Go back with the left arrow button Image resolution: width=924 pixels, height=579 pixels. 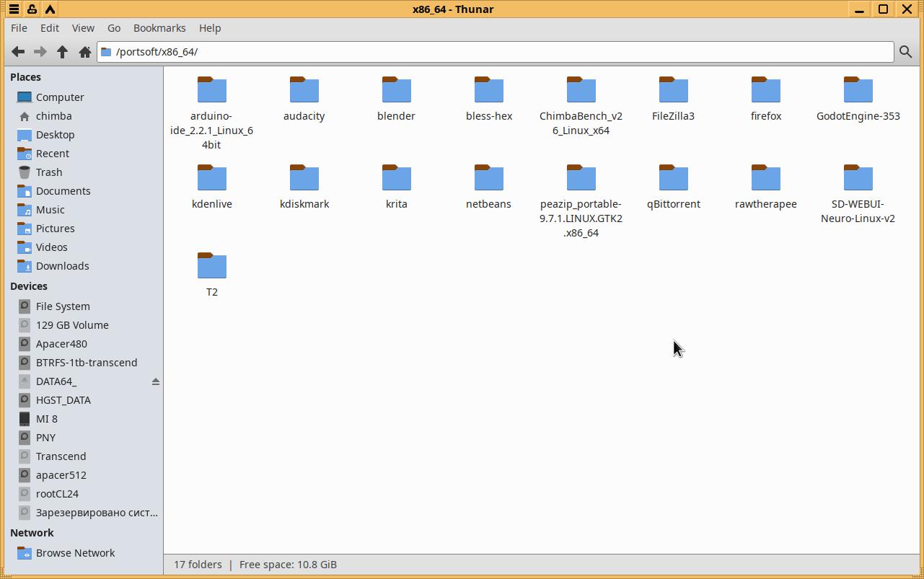click(x=18, y=52)
